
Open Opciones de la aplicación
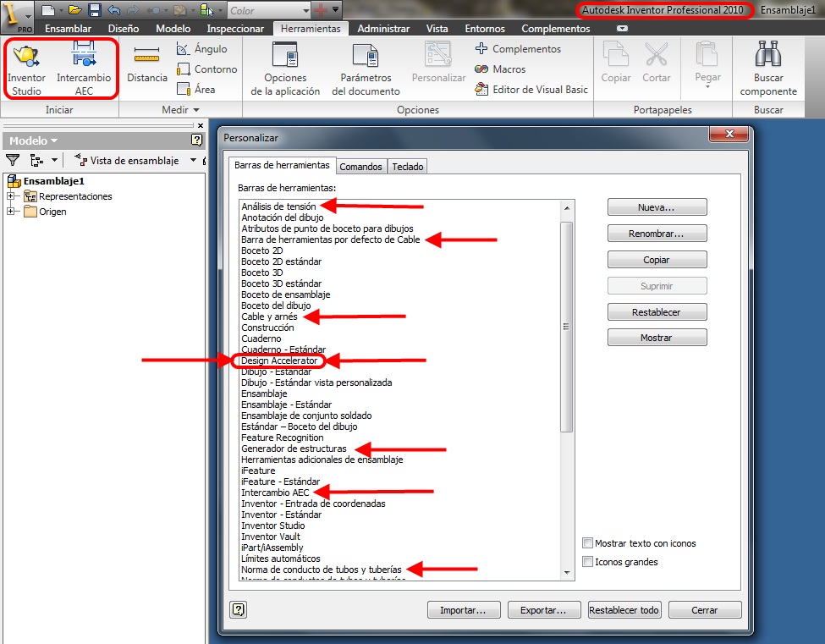[285, 69]
